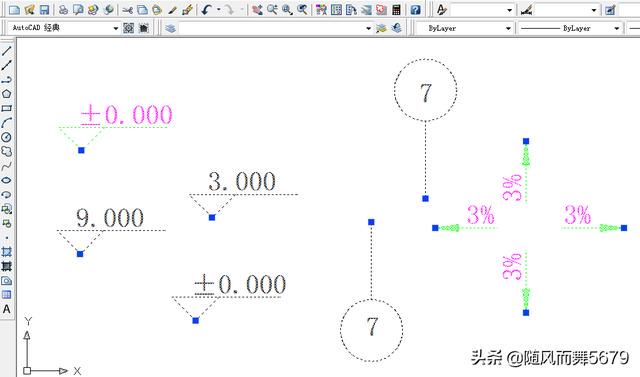Click the Help question mark icon

pos(416,9)
